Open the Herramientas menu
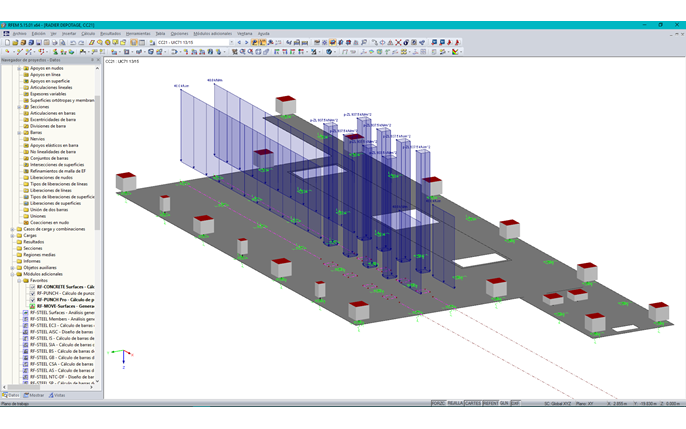The image size is (686, 429). [x=138, y=34]
